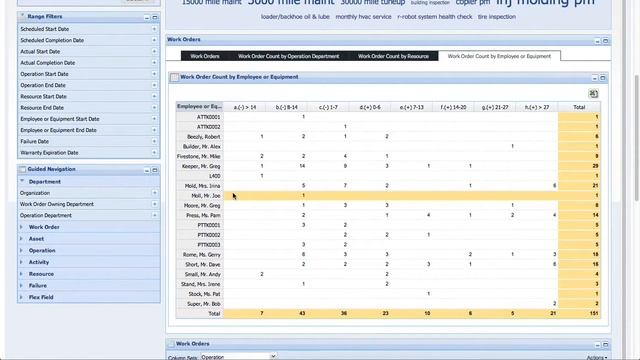This screenshot has height=360, width=640.
Task: Expand the Activity group
Action: 22,262
